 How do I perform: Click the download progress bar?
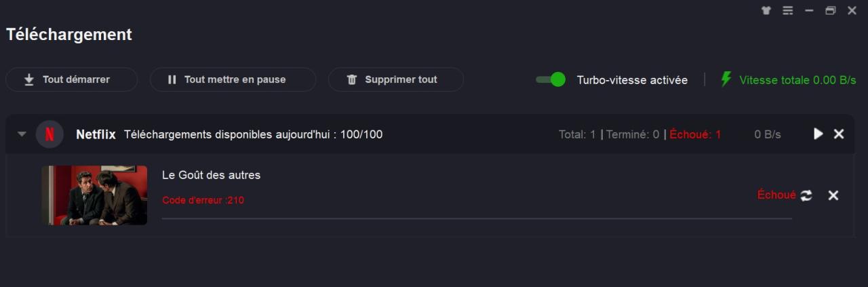pyautogui.click(x=476, y=218)
